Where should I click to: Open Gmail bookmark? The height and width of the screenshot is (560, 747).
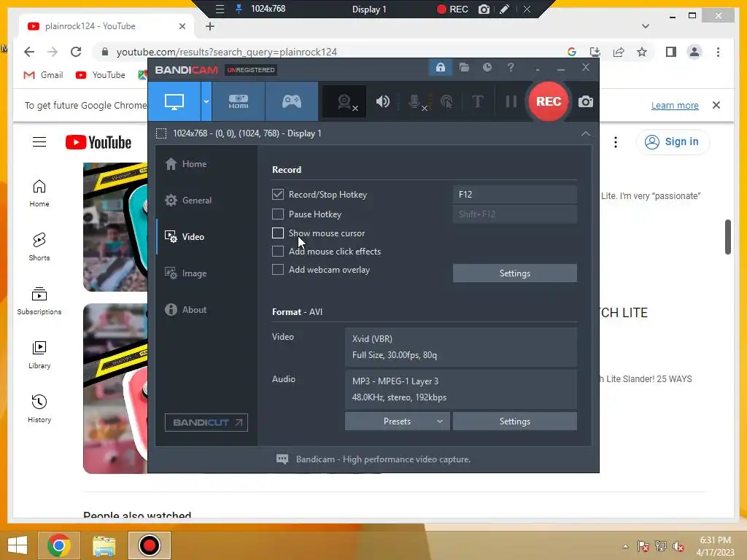tap(43, 75)
